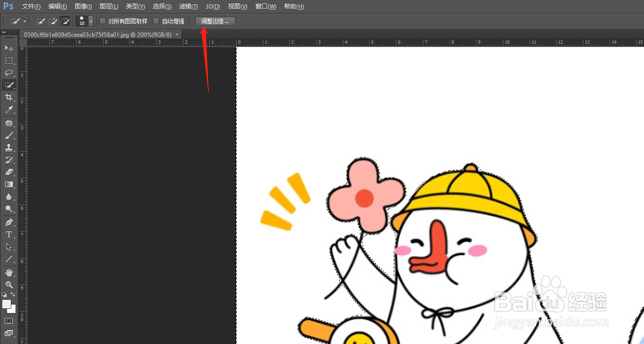Select the Crop tool
644x344 pixels.
point(9,97)
